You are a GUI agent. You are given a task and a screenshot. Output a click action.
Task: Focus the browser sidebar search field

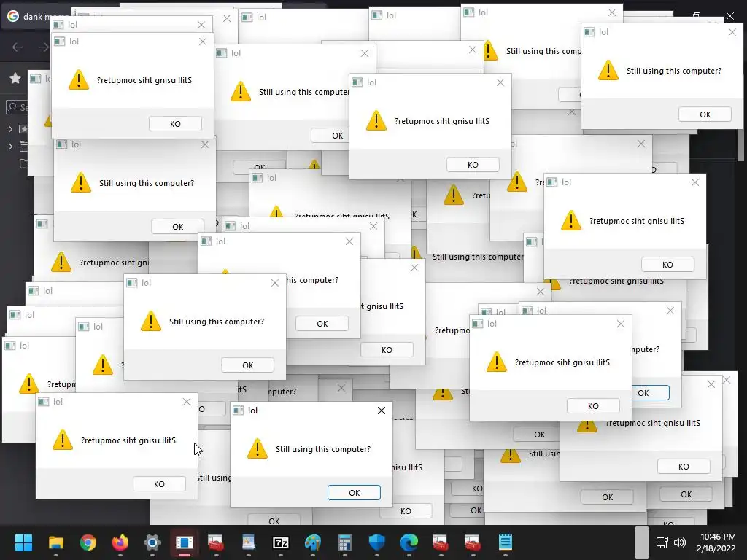click(17, 107)
